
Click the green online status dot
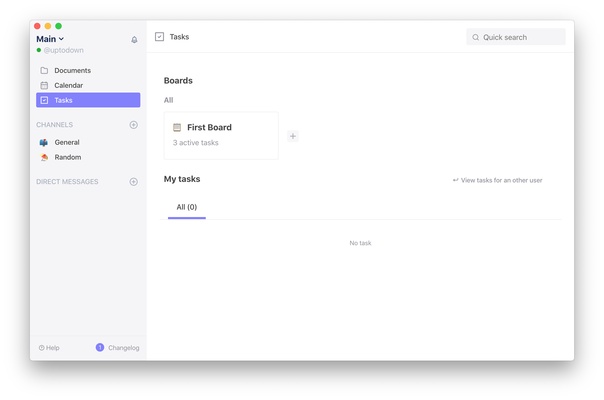coord(39,50)
